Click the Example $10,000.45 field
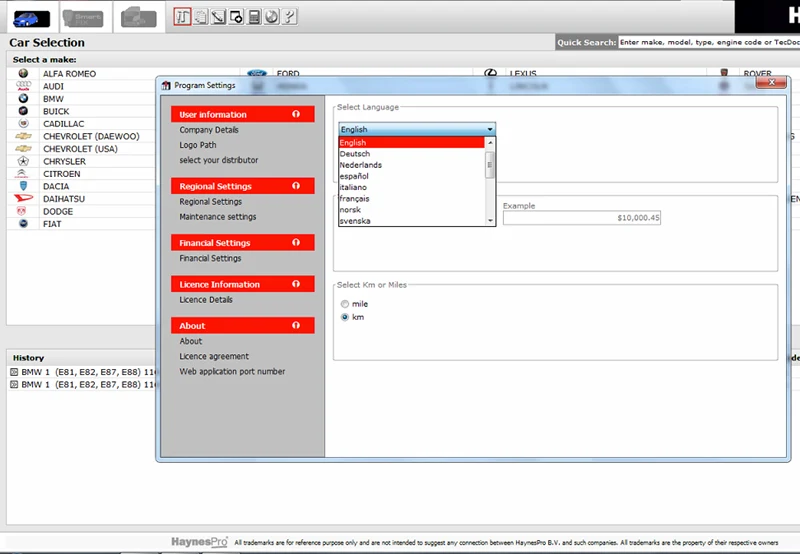The image size is (800, 554). tap(582, 218)
